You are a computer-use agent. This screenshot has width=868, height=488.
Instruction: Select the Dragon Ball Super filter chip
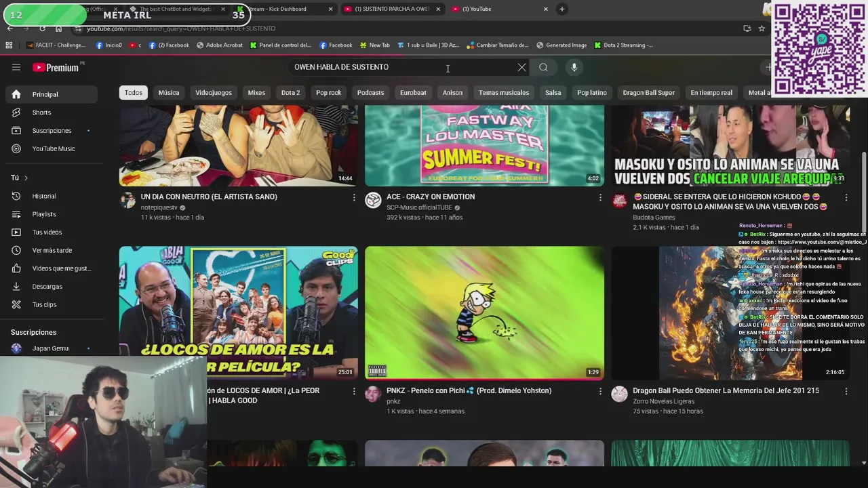(649, 93)
